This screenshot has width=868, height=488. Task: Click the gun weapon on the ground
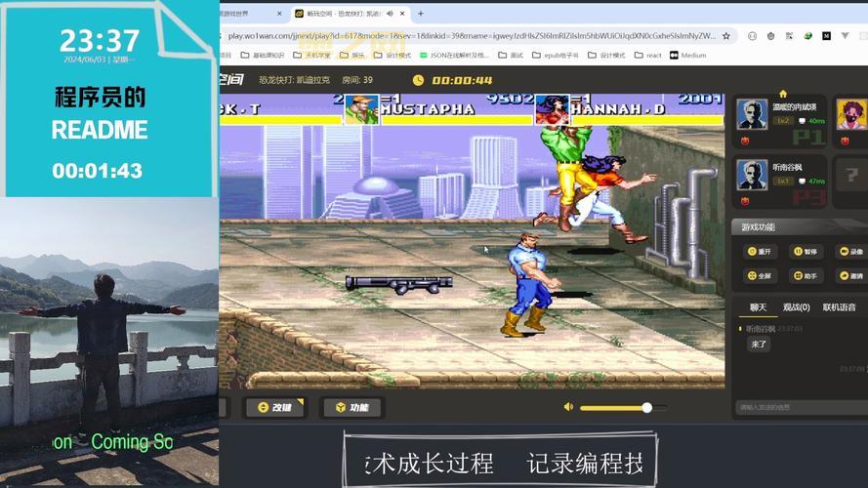pos(399,284)
